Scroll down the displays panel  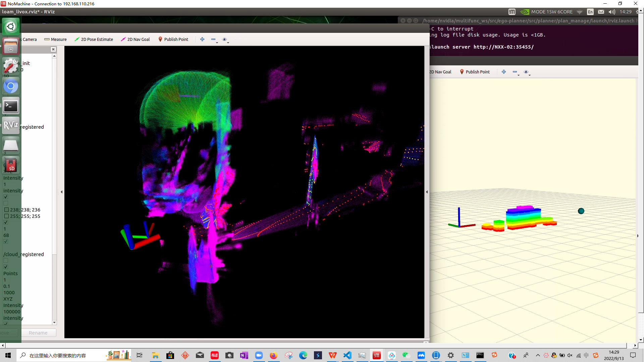54,322
